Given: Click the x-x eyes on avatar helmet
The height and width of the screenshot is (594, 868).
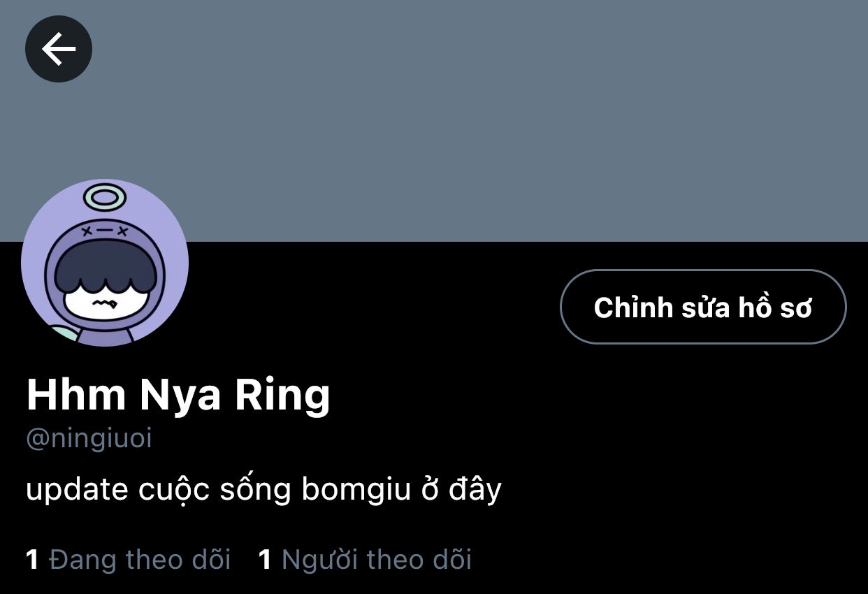Looking at the screenshot, I should point(105,231).
